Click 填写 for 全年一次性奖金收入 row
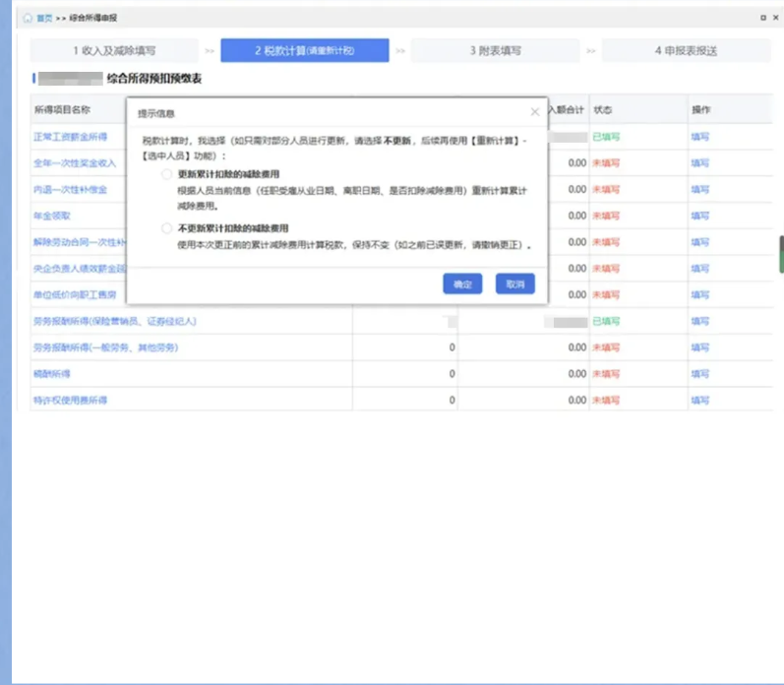The height and width of the screenshot is (685, 784). tap(700, 163)
